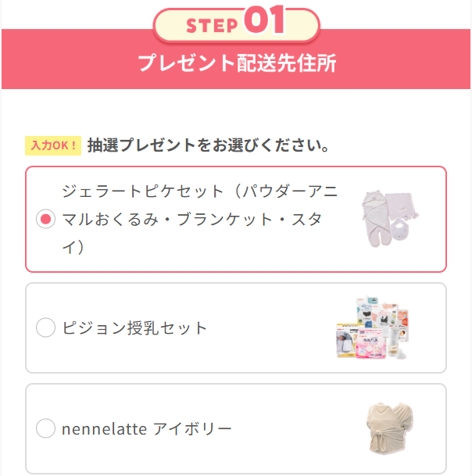Screen dimensions: 472x476
Task: Click the blanket in the Gelato image
Action: pyautogui.click(x=402, y=204)
